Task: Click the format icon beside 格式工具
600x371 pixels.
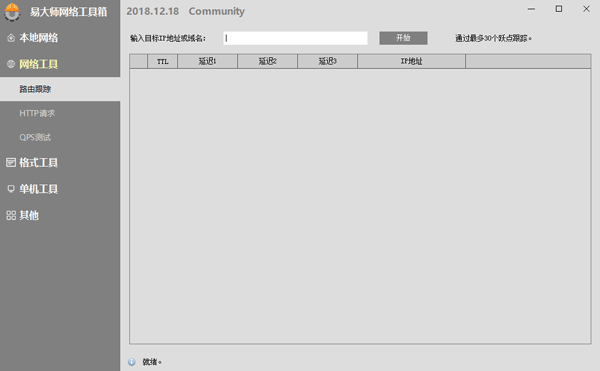Action: click(x=11, y=163)
